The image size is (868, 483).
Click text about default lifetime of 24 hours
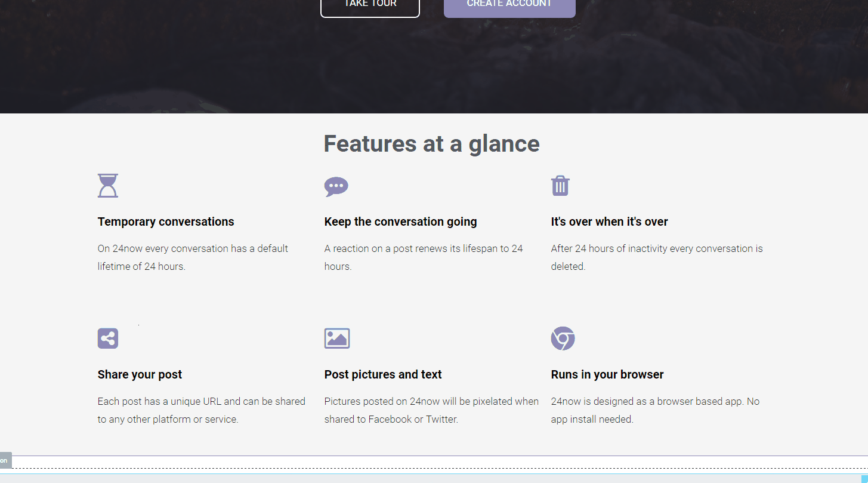[193, 257]
